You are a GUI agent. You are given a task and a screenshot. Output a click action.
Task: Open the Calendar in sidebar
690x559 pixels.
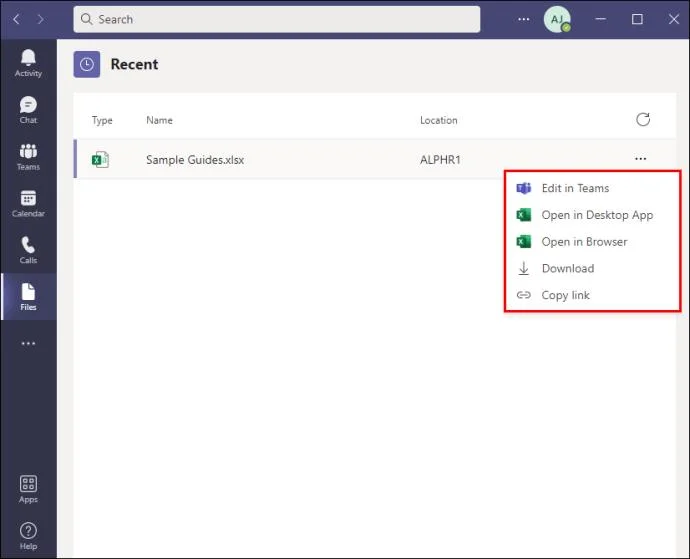pyautogui.click(x=28, y=204)
